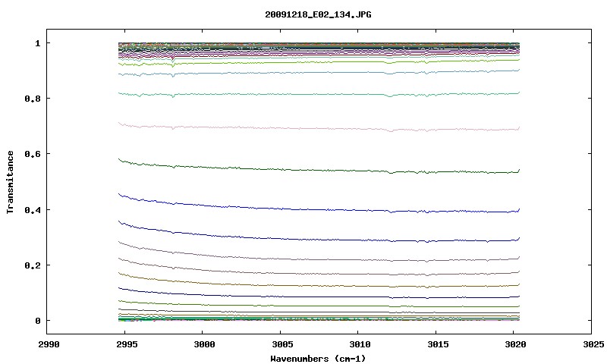Click the y-axis tick label 0
This screenshot has width=607, height=364.
point(37,321)
